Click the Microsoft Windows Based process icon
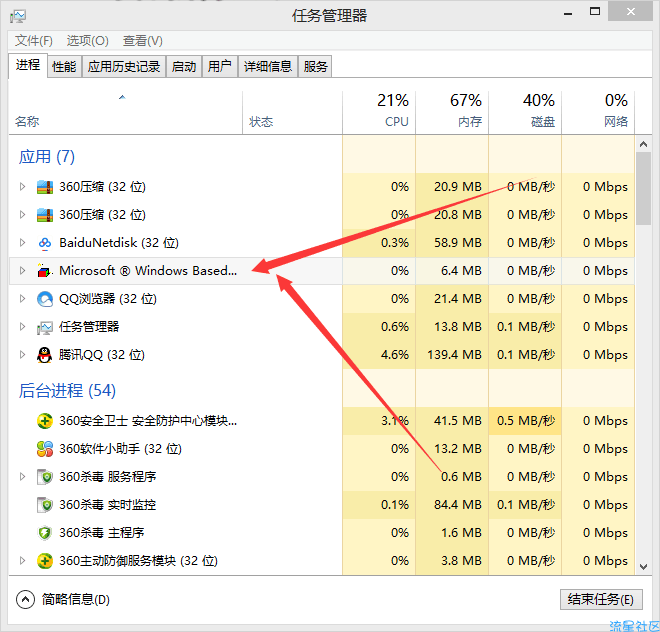Image resolution: width=660 pixels, height=632 pixels. (45, 271)
